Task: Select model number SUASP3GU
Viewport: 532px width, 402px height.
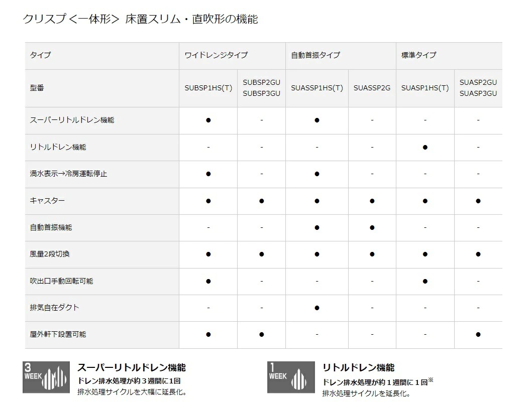Action: 478,93
